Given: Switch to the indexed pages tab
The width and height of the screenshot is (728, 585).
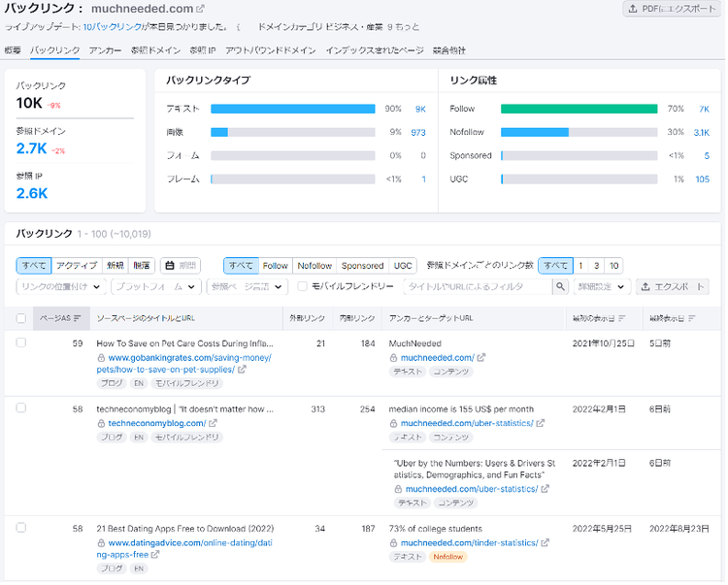Looking at the screenshot, I should click(x=375, y=50).
